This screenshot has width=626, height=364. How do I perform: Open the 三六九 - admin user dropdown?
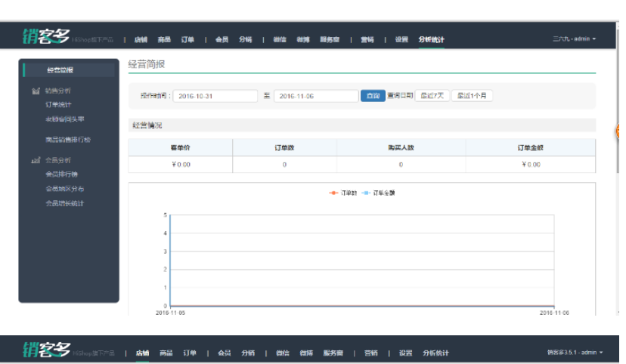point(574,39)
